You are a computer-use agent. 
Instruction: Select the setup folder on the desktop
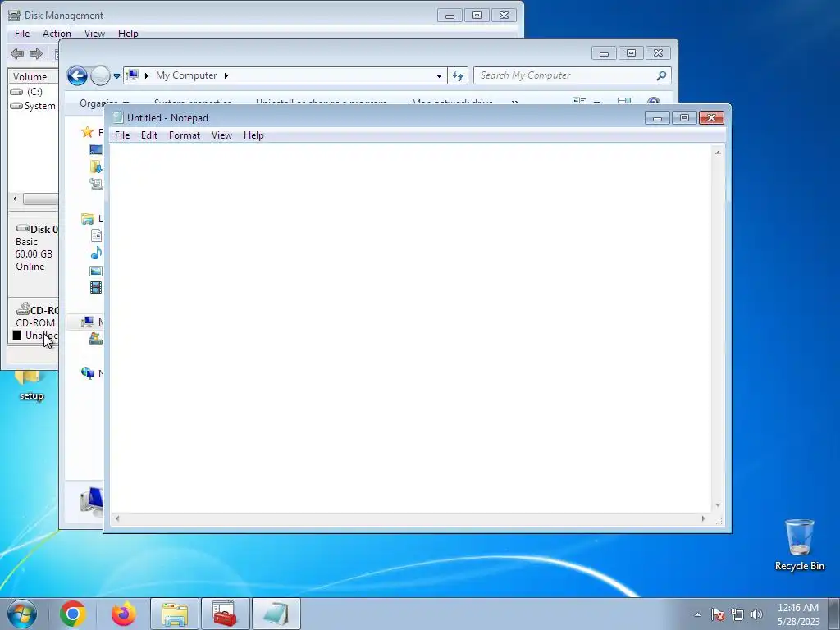(x=31, y=386)
